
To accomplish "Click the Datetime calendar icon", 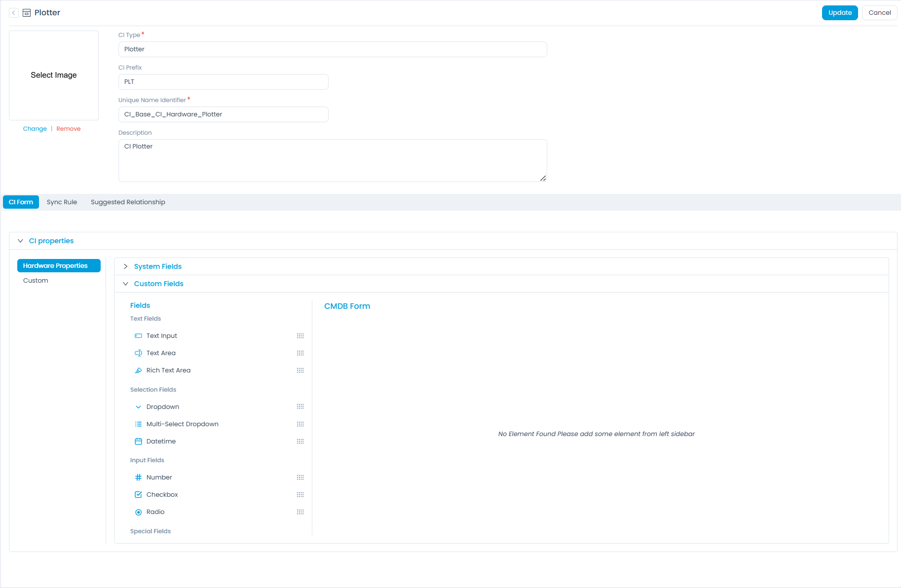I will pyautogui.click(x=138, y=441).
